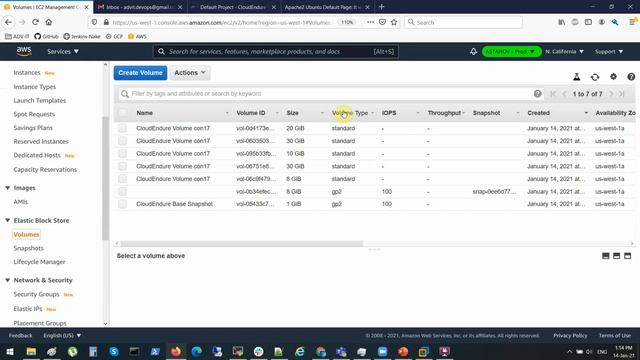
Task: Select checkbox for volume vol-06c8f479
Action: (x=122, y=179)
